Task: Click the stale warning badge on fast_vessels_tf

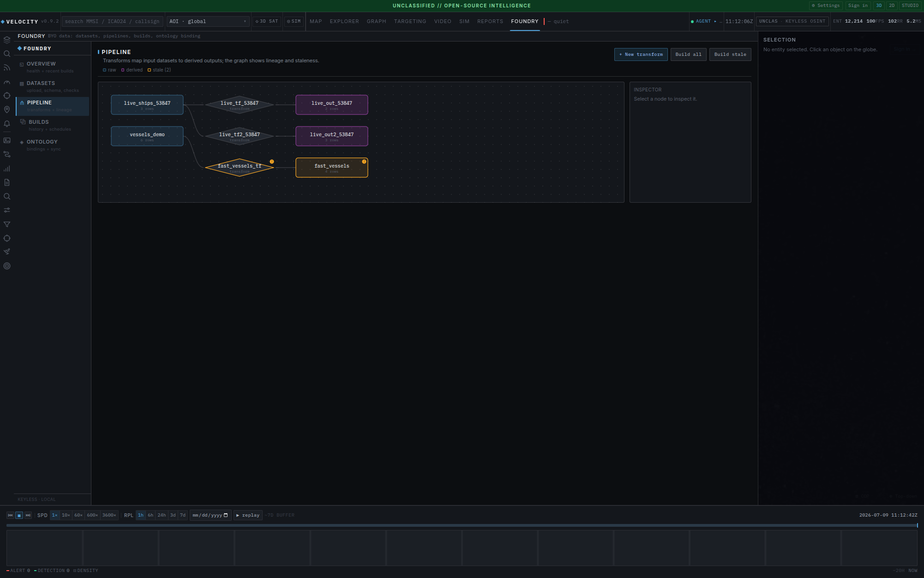Action: click(x=272, y=162)
